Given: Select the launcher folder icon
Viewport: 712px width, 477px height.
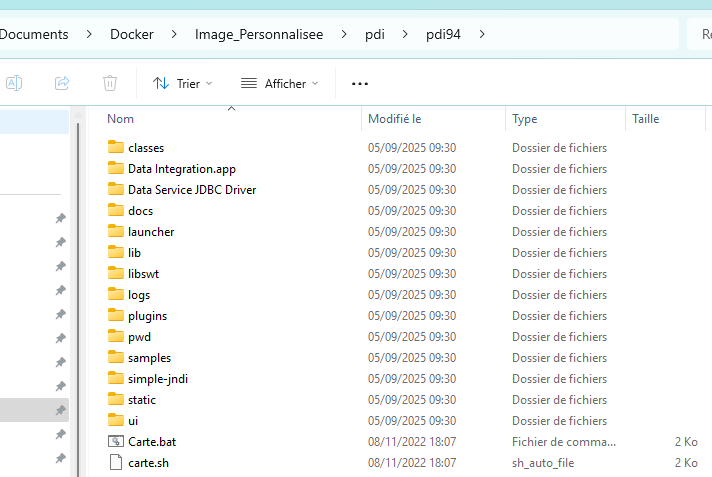Looking at the screenshot, I should click(x=116, y=231).
